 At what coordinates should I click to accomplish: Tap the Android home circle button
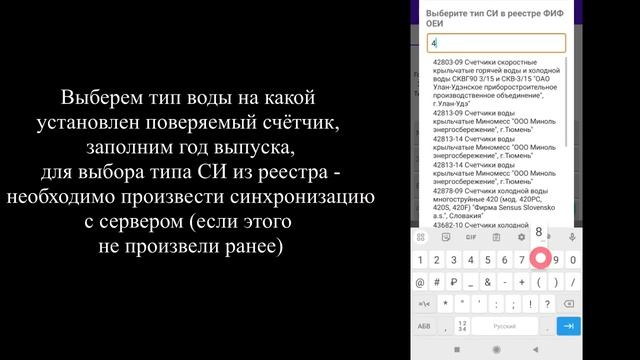[496, 349]
